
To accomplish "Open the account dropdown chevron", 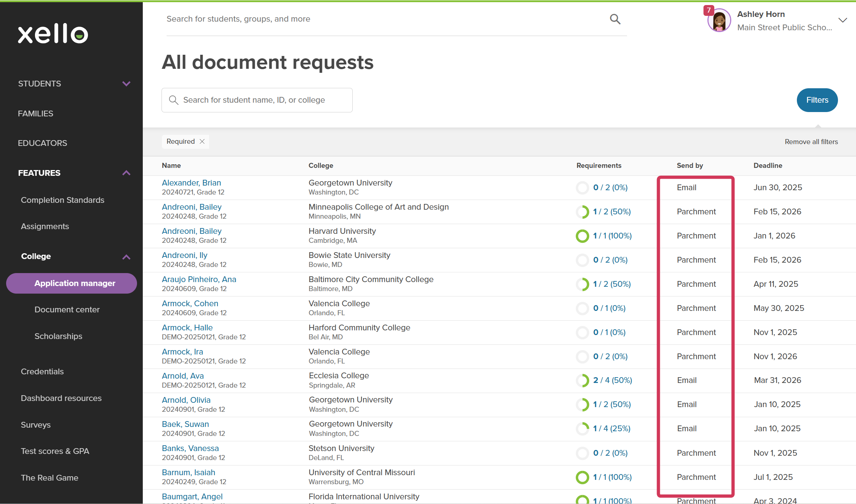I will click(x=843, y=20).
